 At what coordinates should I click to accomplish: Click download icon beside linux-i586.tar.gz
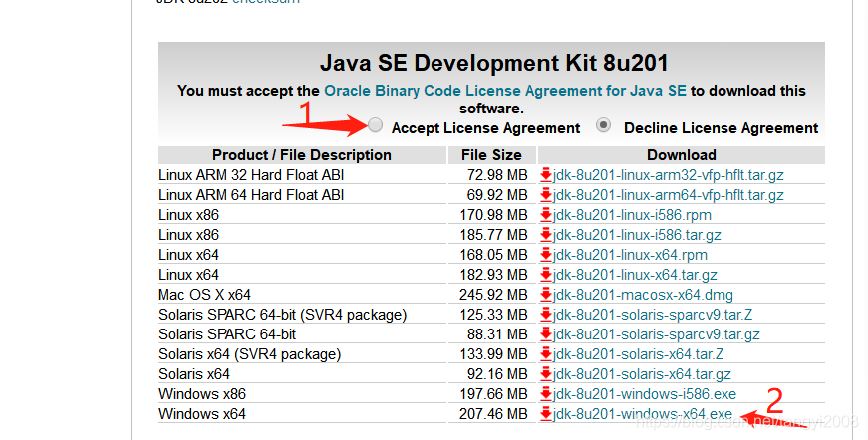546,235
